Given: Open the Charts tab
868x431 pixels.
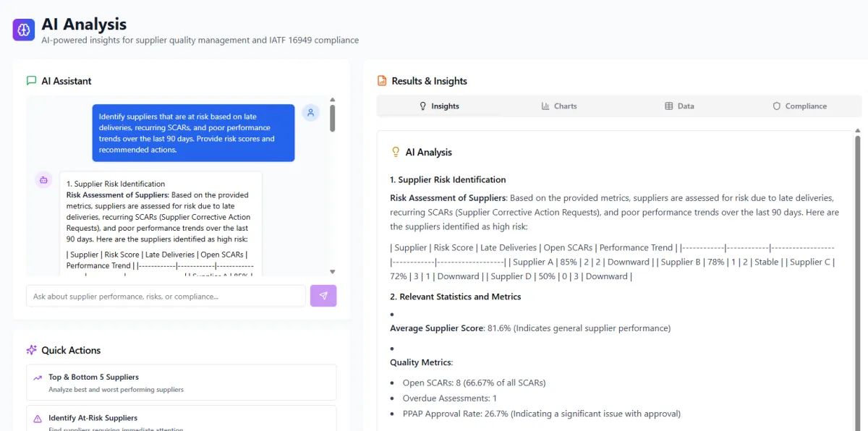Looking at the screenshot, I should [558, 106].
